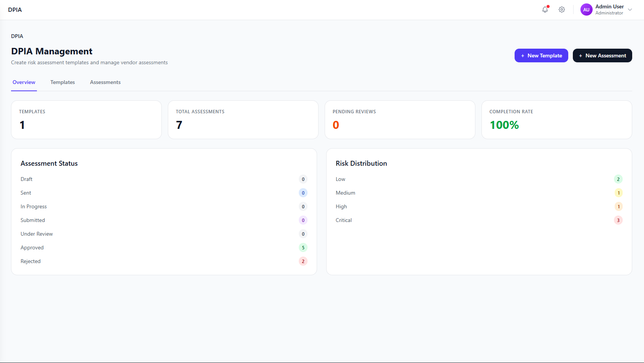Image resolution: width=644 pixels, height=363 pixels.
Task: Click the DPIA logo in header
Action: coord(15,10)
